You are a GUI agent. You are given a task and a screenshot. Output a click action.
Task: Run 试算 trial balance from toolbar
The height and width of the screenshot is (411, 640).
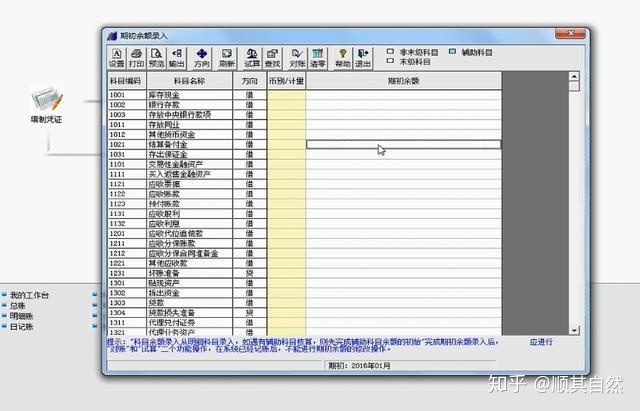click(x=252, y=58)
